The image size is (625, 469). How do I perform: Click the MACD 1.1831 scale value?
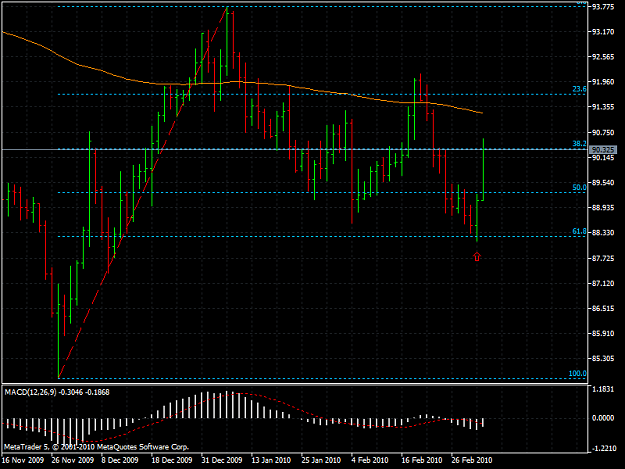click(x=603, y=389)
